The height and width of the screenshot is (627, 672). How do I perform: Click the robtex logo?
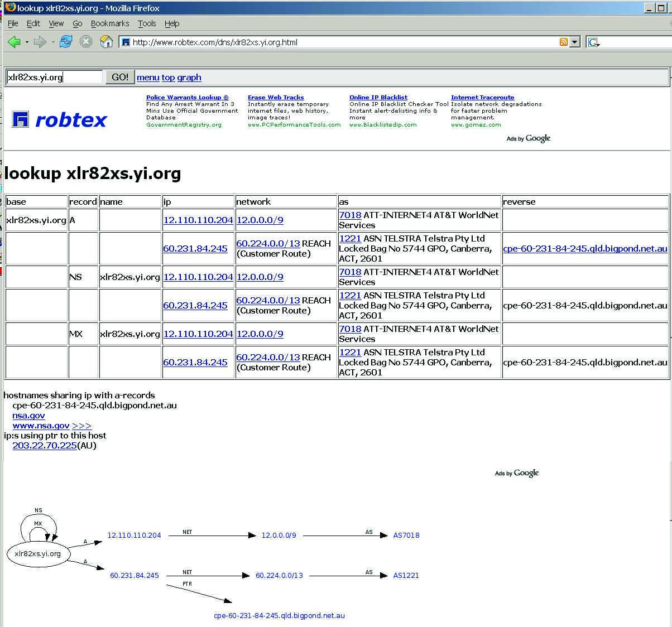(59, 119)
